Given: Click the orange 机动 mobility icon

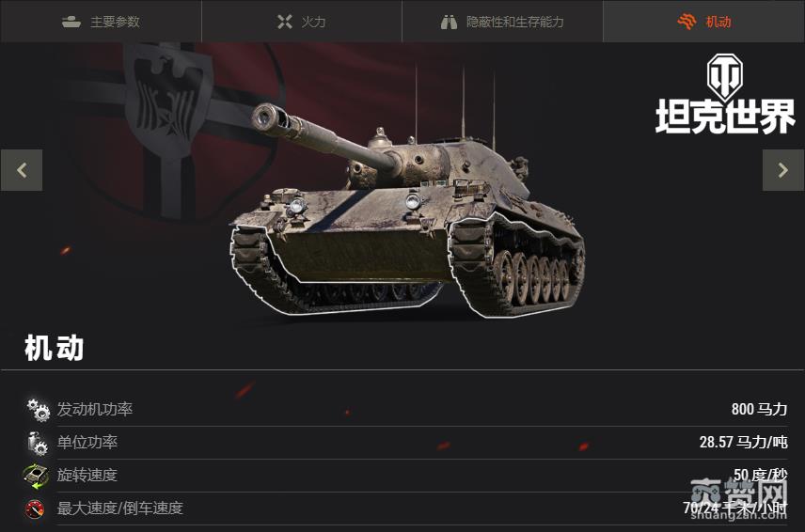Looking at the screenshot, I should click(687, 22).
